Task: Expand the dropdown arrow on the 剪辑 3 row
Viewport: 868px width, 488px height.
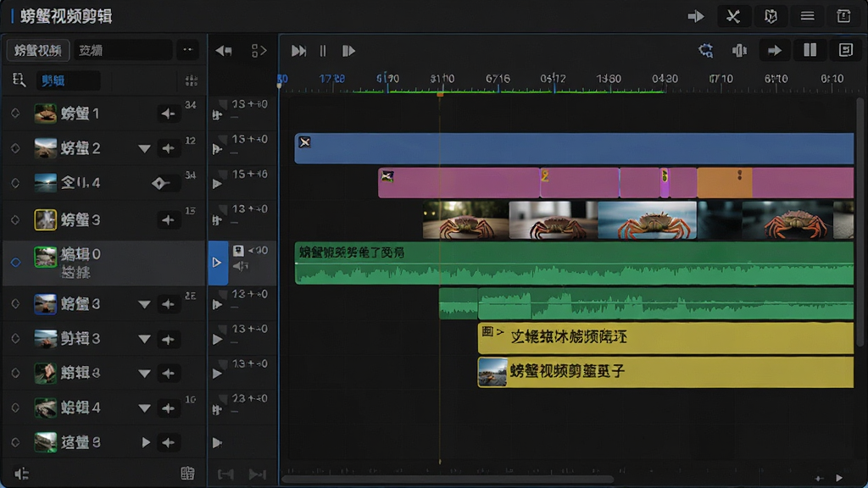Action: [144, 339]
